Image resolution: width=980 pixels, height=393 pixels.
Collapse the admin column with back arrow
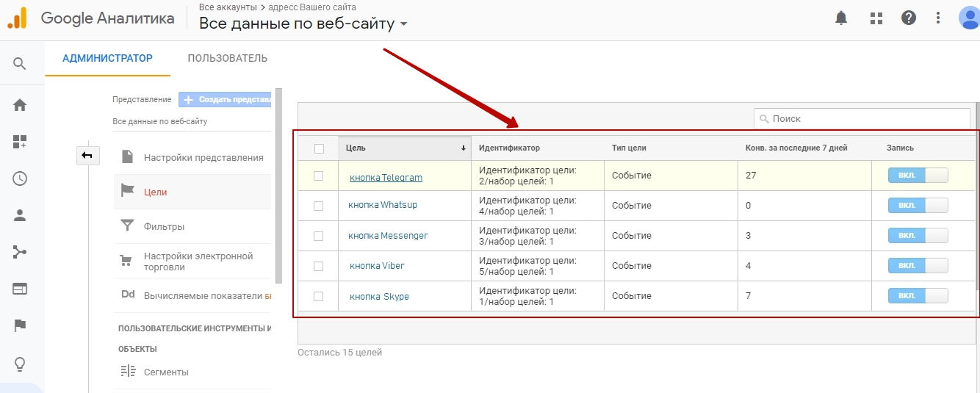click(88, 155)
